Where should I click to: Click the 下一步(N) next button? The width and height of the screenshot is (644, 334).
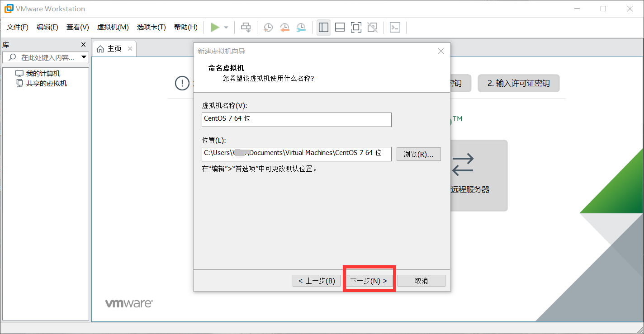tap(369, 281)
